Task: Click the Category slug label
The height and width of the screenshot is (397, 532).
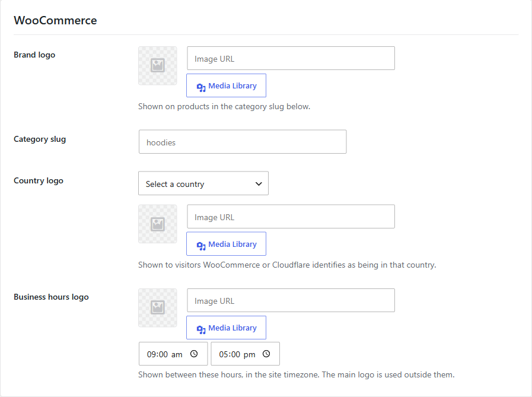Action: [x=40, y=139]
